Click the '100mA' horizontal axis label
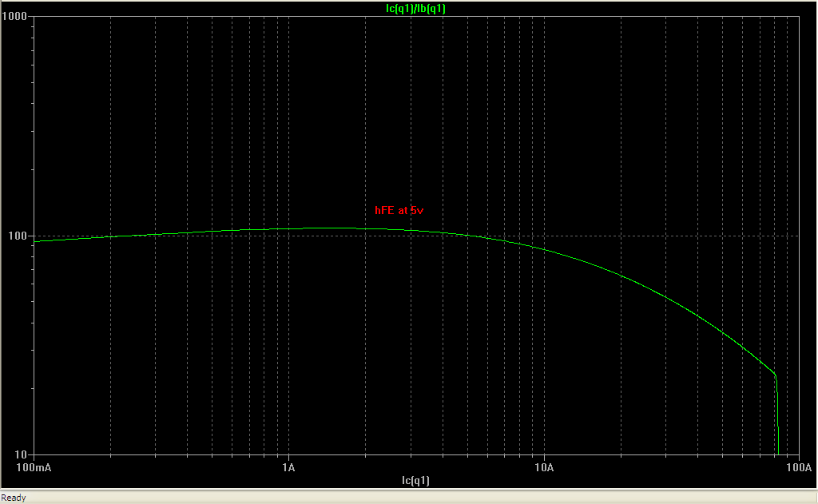This screenshot has height=504, width=818. coord(34,467)
